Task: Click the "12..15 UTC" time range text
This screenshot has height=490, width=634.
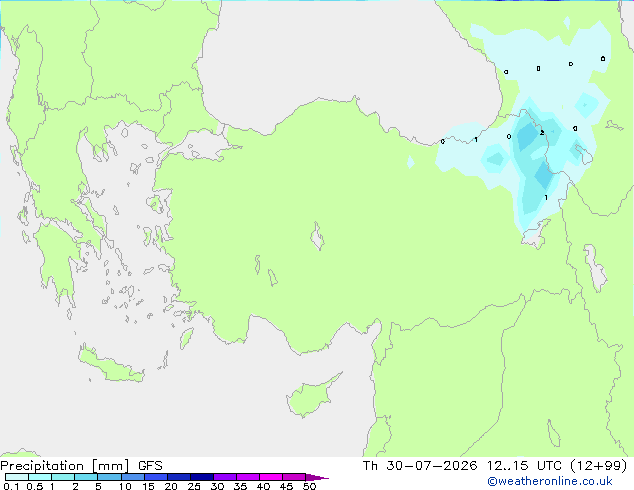Action: point(524,466)
